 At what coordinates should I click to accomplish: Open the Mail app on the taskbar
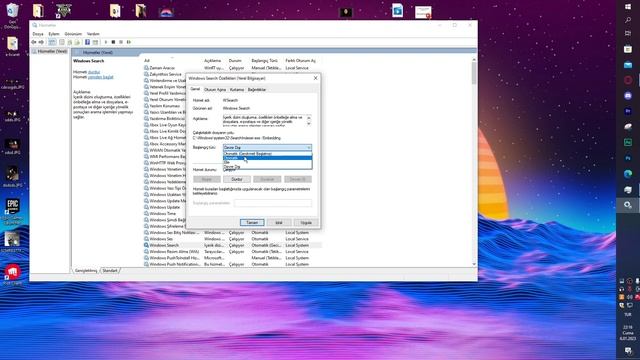tap(628, 64)
